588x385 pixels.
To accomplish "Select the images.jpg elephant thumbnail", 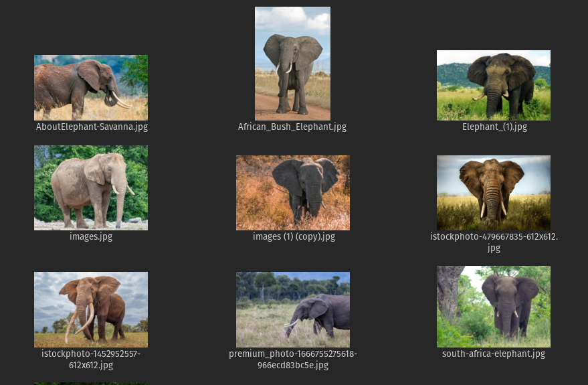I will (x=91, y=187).
